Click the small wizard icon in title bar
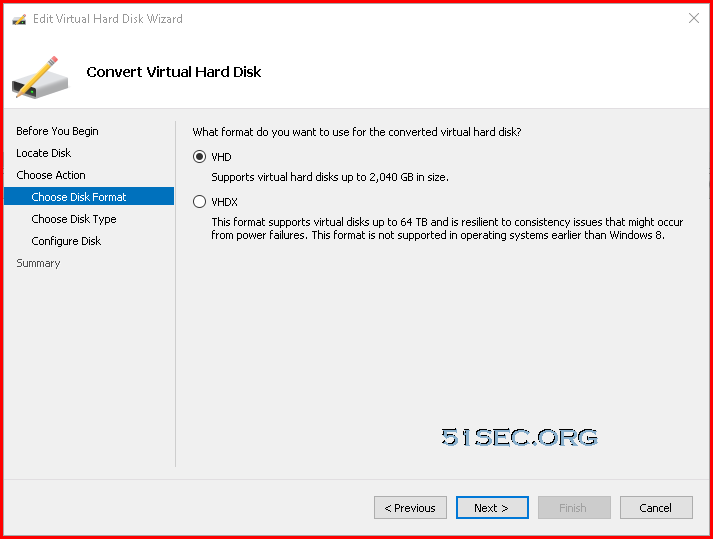Screen dimensions: 713x539 [19, 19]
